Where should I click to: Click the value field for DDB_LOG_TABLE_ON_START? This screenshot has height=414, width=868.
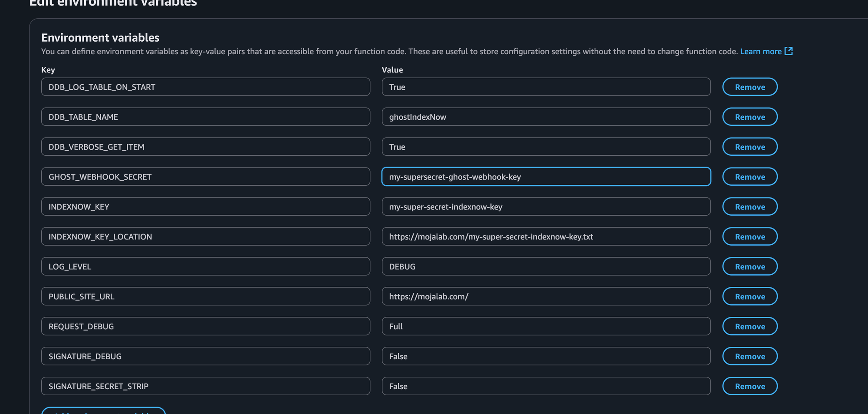[546, 87]
